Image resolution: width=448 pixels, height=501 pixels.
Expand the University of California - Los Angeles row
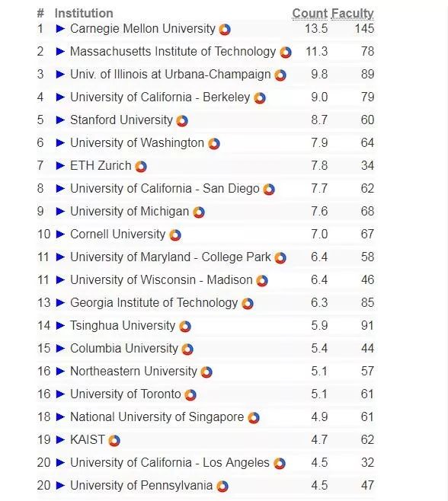point(60,463)
